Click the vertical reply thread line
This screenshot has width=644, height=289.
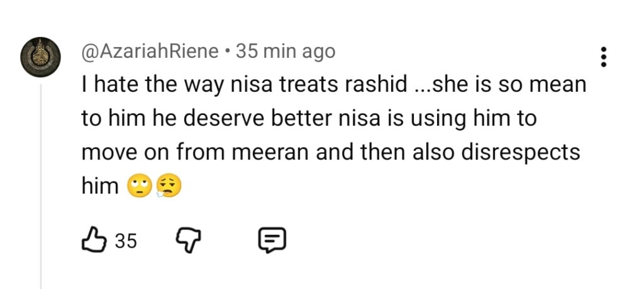(x=42, y=188)
